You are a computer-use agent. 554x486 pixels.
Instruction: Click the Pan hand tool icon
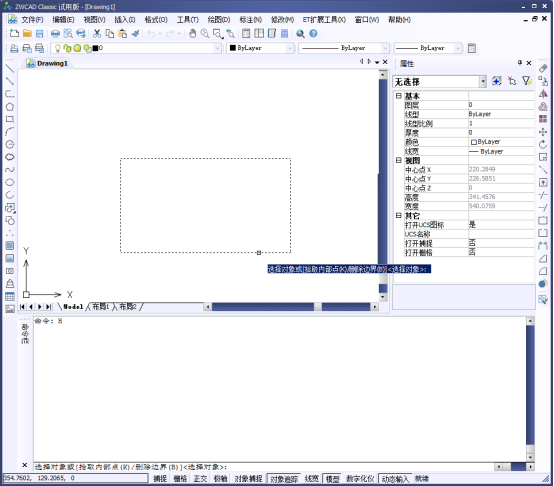[x=193, y=34]
